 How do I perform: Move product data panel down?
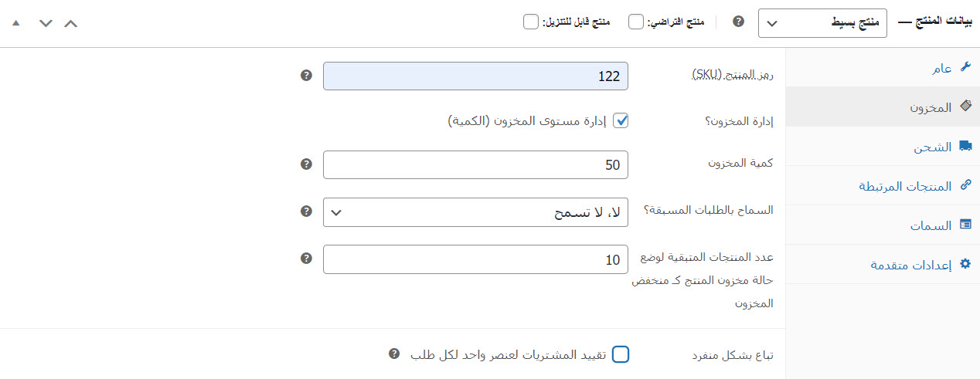pos(46,23)
